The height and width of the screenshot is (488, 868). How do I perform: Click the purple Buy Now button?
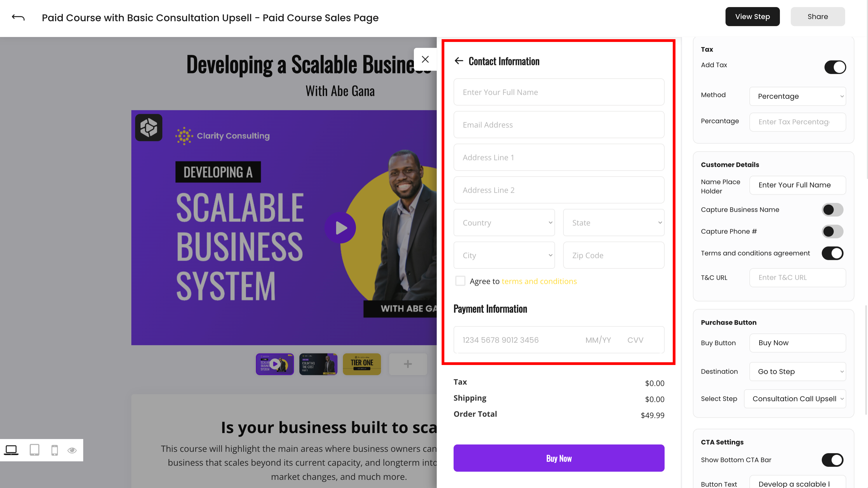click(x=559, y=458)
